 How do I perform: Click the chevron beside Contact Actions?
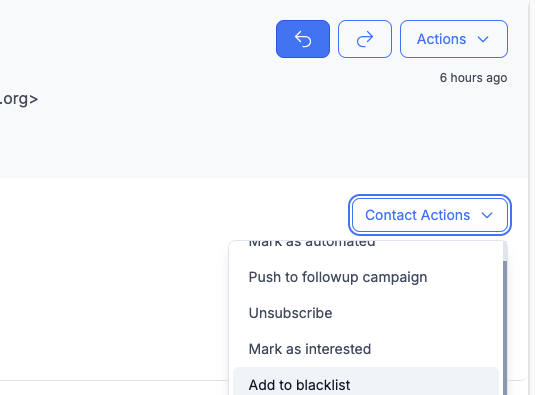point(487,216)
